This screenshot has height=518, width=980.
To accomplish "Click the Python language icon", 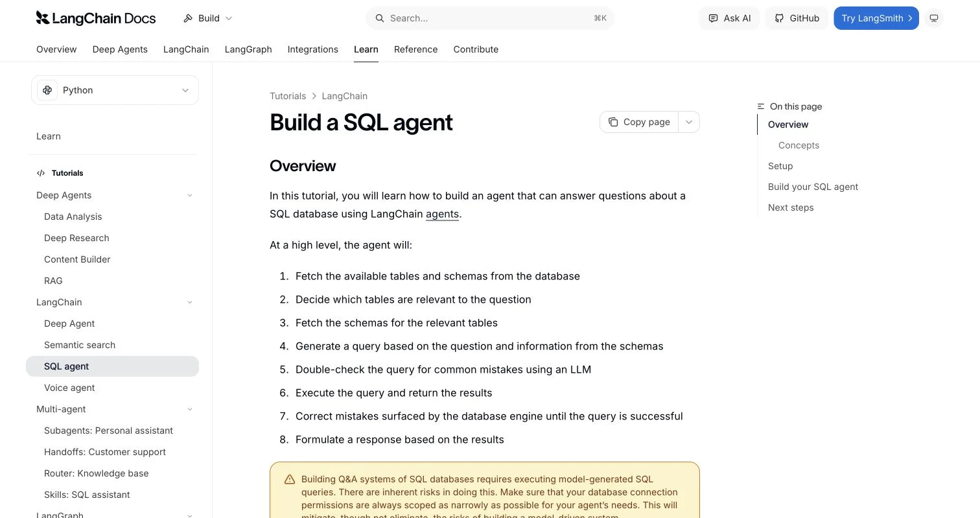I will tap(47, 90).
